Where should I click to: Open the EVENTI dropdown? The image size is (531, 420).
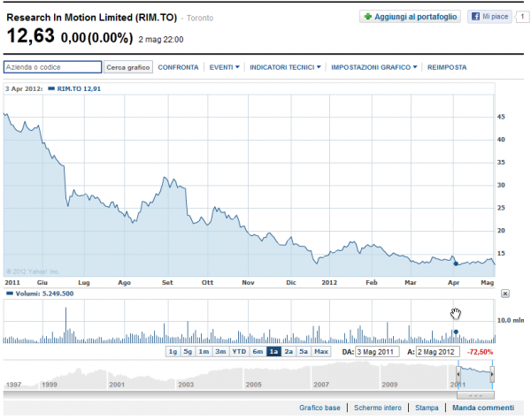click(224, 67)
